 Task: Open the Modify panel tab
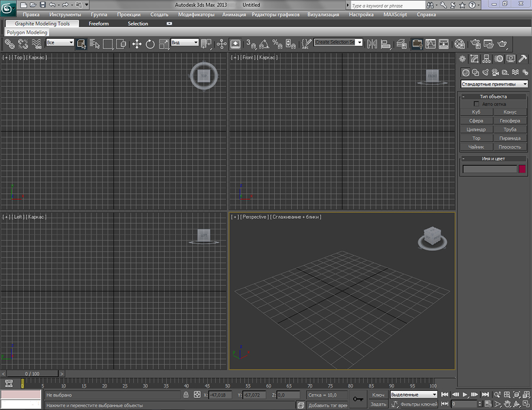475,59
